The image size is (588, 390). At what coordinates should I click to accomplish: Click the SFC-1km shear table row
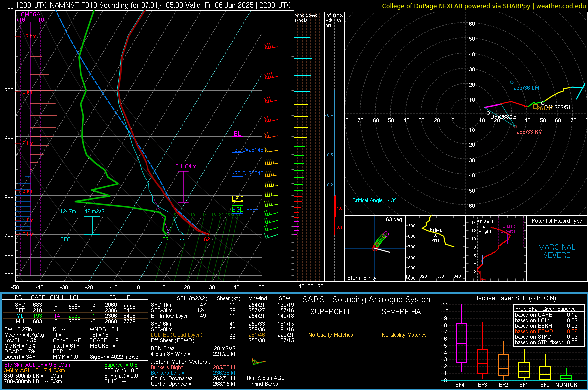click(222, 305)
